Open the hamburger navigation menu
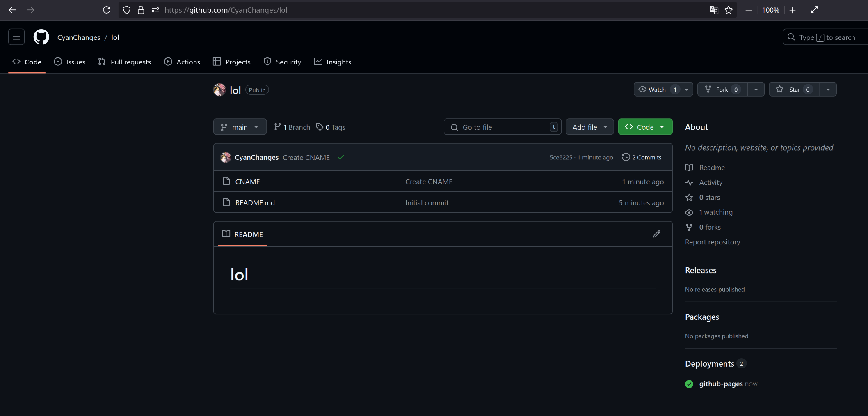The width and height of the screenshot is (868, 416). (x=16, y=37)
